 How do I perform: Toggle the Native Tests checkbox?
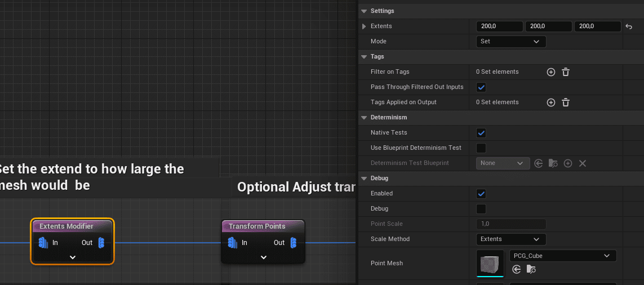coord(481,133)
